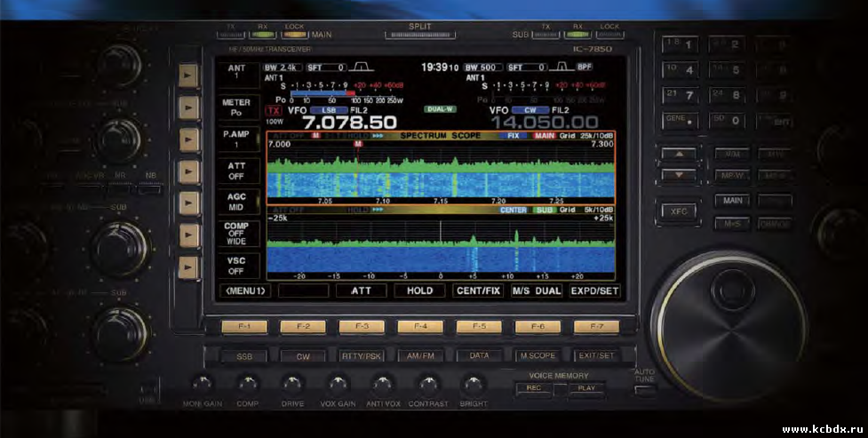This screenshot has width=868, height=438.
Task: Push the F-4 function key
Action: click(420, 327)
